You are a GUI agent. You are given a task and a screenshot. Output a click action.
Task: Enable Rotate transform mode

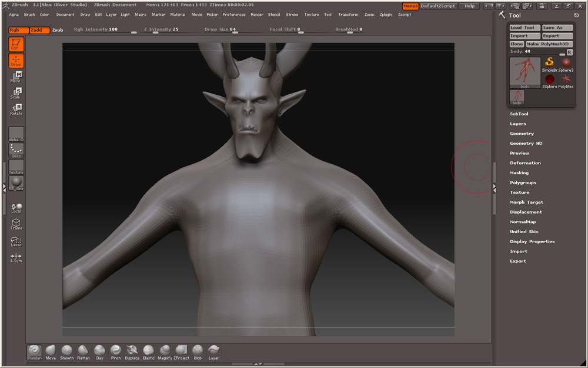tap(16, 110)
